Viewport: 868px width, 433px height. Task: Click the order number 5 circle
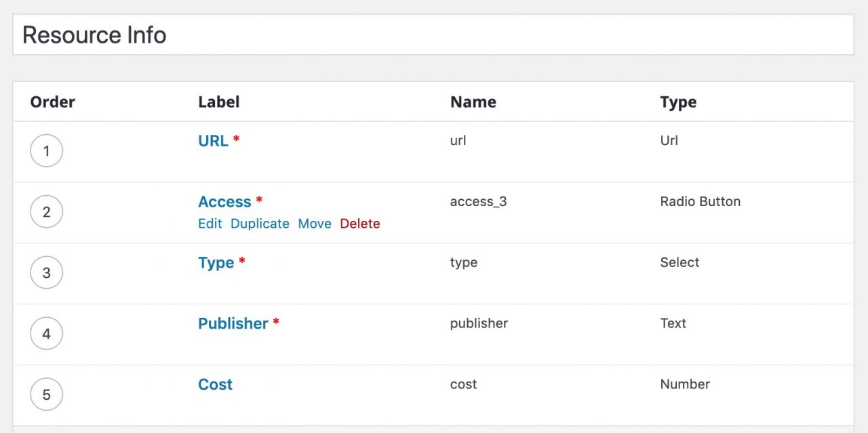[46, 394]
